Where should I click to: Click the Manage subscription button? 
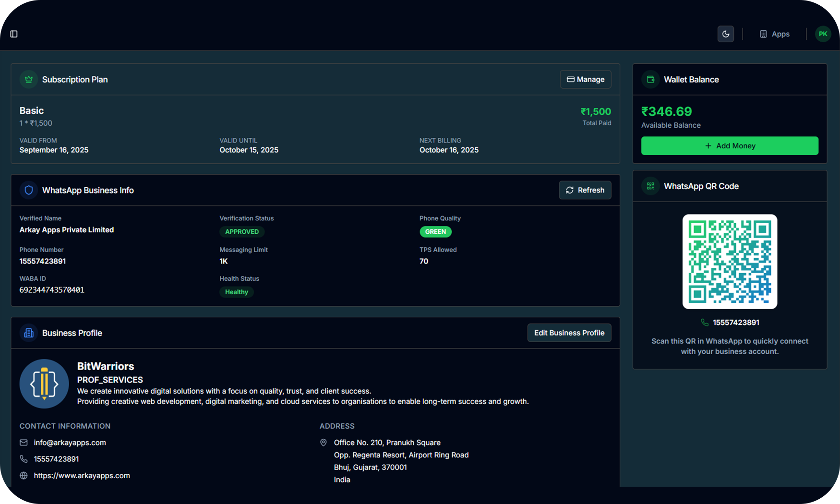tap(585, 80)
